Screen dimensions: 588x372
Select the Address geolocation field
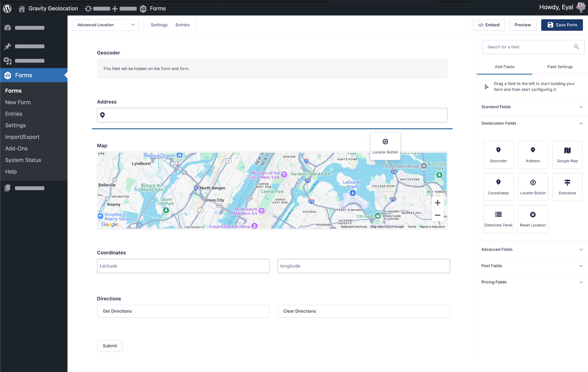click(x=532, y=154)
